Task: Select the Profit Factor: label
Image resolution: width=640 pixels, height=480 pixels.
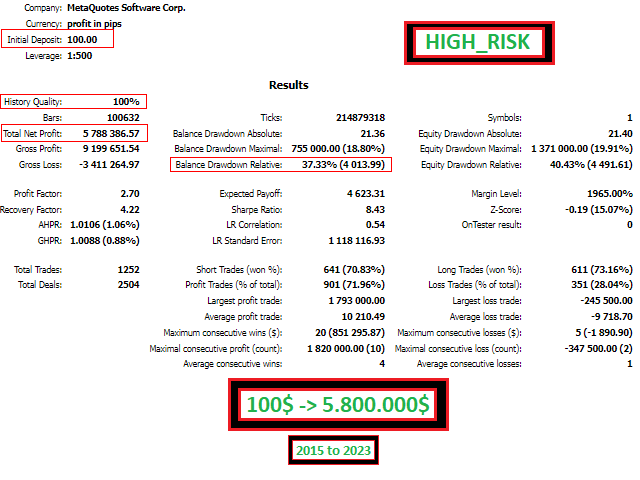Action: click(x=38, y=193)
